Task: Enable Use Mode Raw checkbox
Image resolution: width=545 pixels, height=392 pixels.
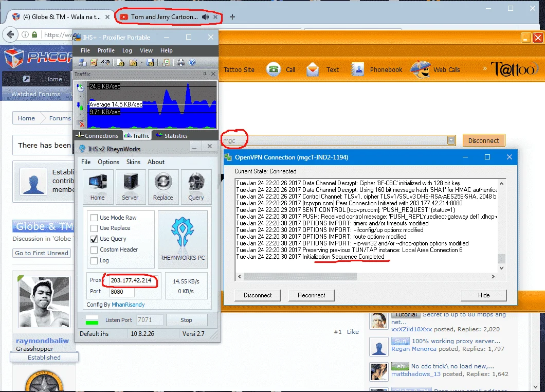Action: 94,218
